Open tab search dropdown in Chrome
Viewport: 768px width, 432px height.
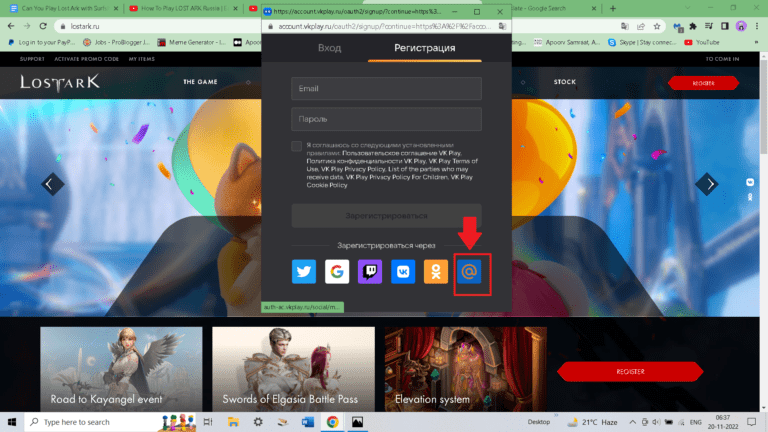point(688,8)
